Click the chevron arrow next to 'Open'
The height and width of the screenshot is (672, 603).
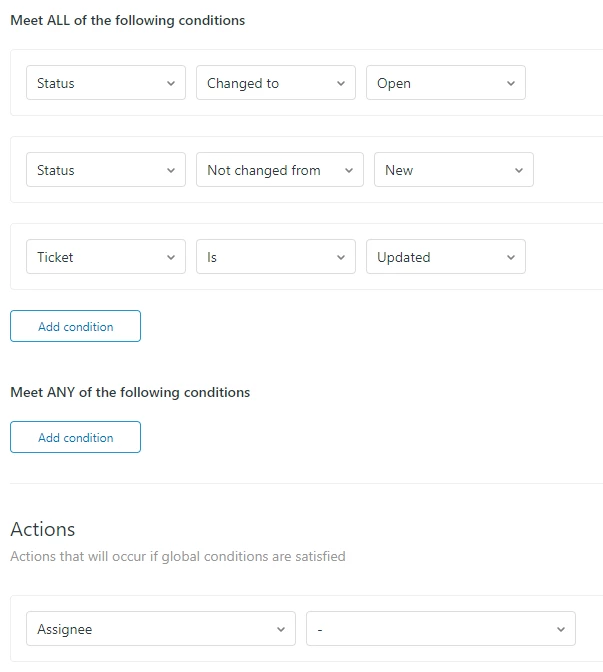point(511,84)
